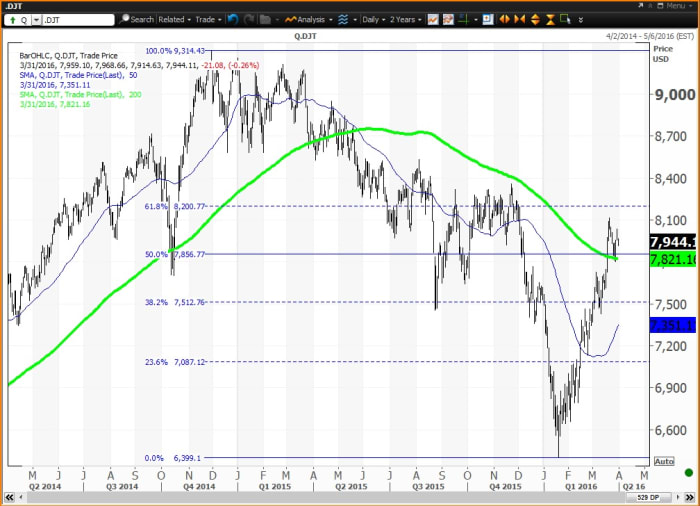This screenshot has height=506, width=700.
Task: Click compress horizontally orange arrows icon
Action: pos(520,20)
